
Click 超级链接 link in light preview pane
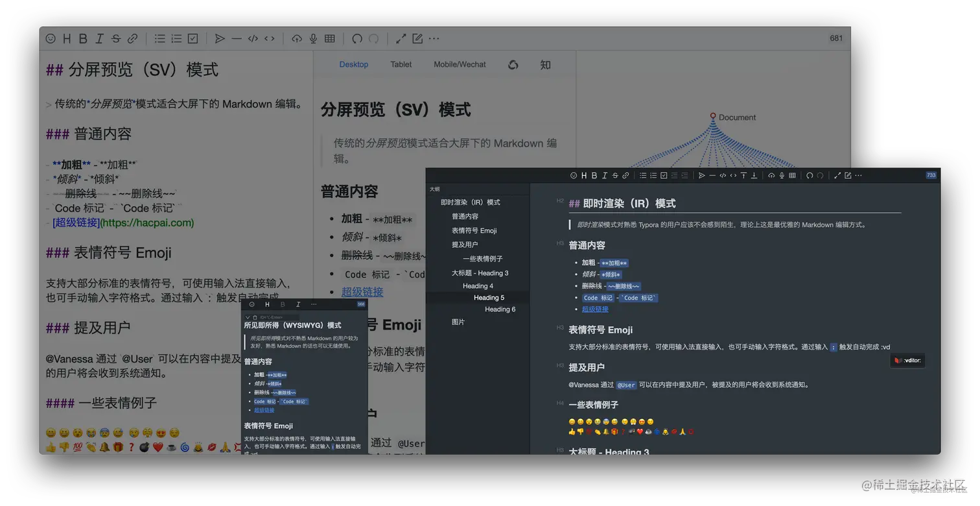pyautogui.click(x=362, y=292)
